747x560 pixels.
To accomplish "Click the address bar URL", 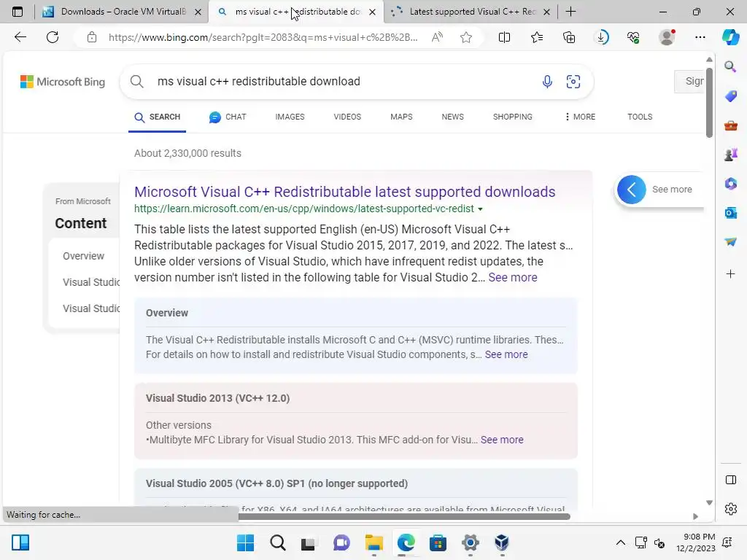I will point(263,37).
